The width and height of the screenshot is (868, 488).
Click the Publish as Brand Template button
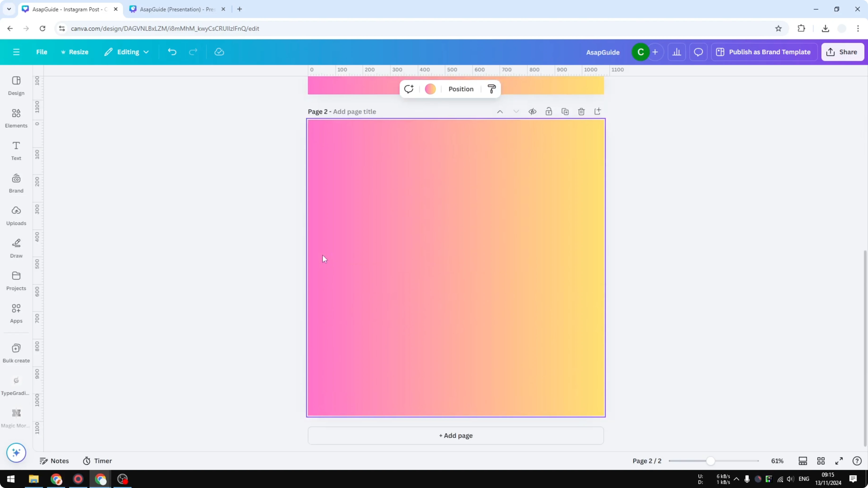pyautogui.click(x=764, y=52)
